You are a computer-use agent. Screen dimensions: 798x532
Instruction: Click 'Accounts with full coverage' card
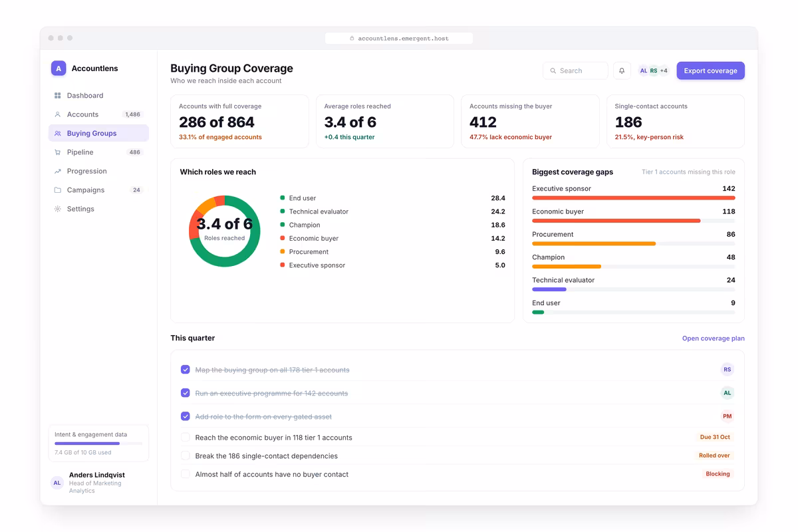point(239,121)
